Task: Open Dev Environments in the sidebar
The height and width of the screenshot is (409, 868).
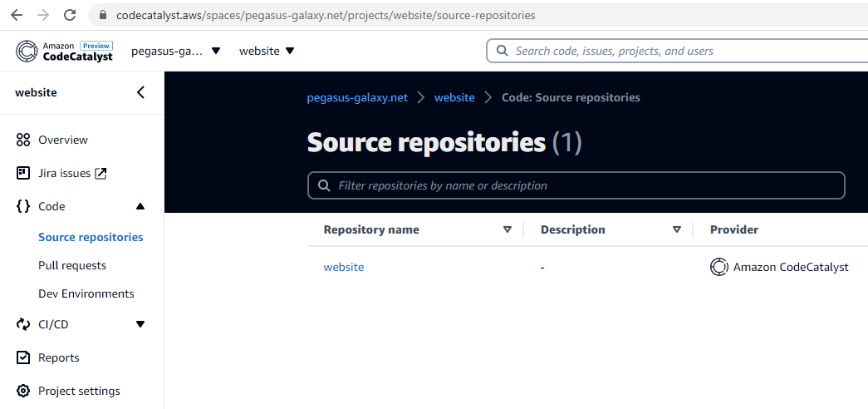Action: (x=86, y=293)
